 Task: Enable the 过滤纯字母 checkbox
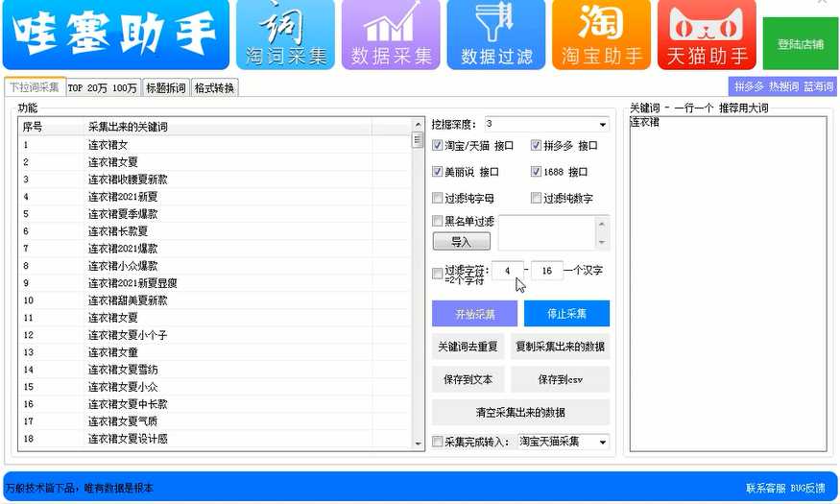(437, 198)
